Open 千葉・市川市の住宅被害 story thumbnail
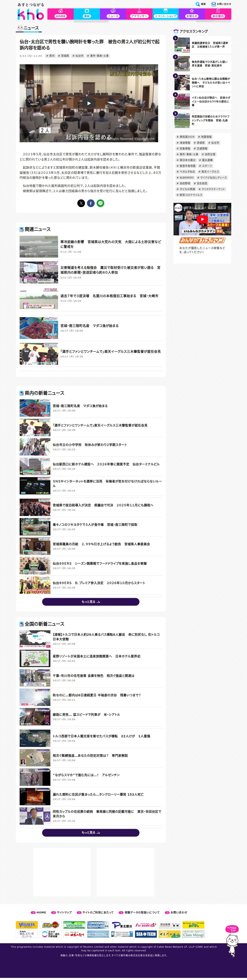 coord(35,678)
